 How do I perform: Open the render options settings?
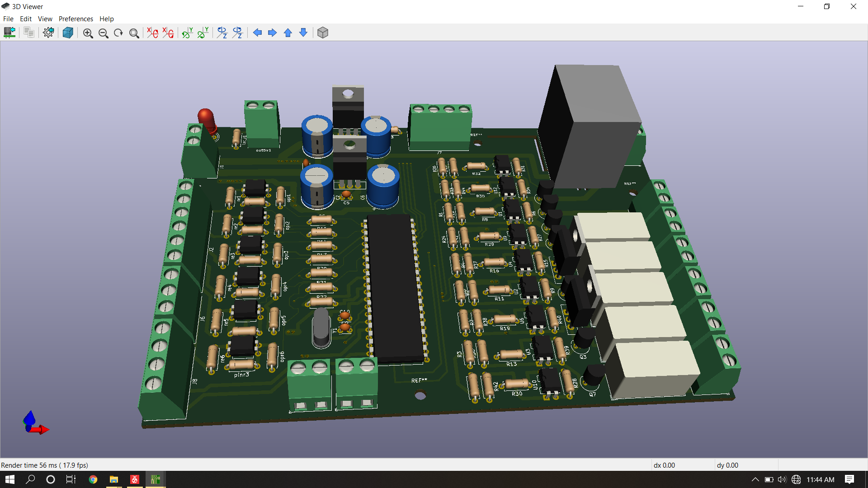(x=48, y=33)
